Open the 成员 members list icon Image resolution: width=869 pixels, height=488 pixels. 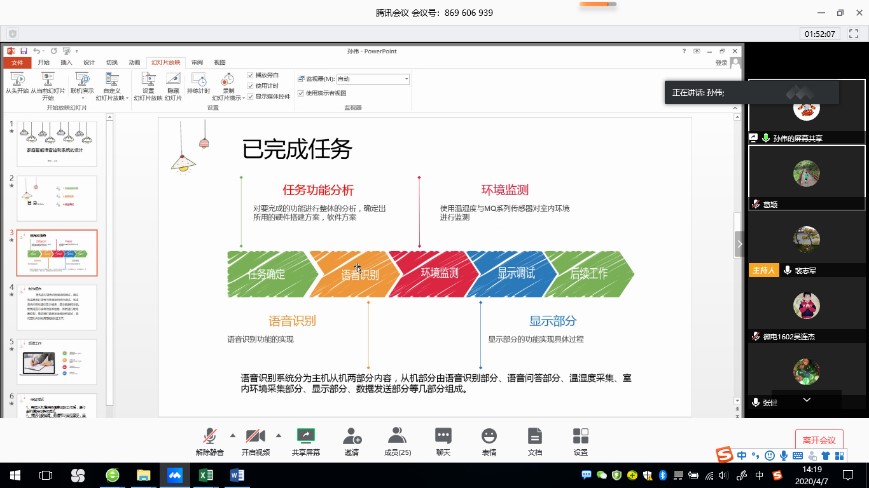tap(397, 436)
